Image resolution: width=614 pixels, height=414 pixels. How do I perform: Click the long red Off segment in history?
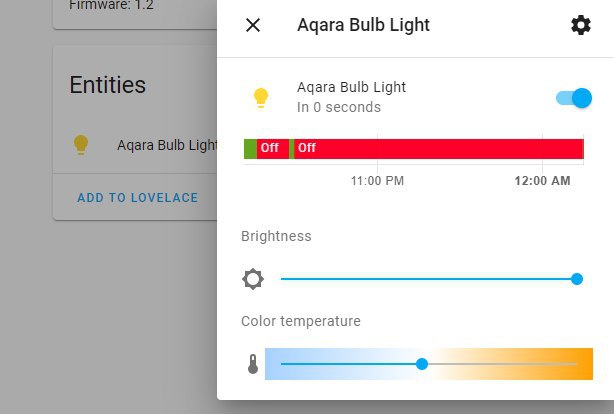pyautogui.click(x=439, y=149)
